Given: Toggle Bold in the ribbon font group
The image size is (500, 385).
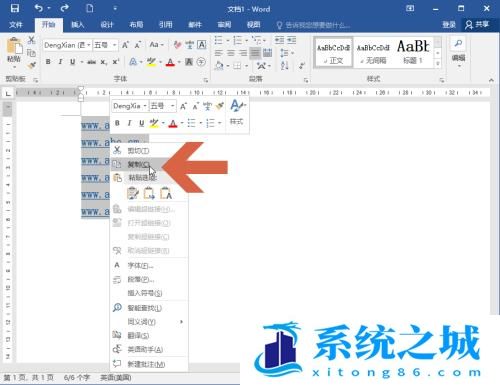Looking at the screenshot, I should pyautogui.click(x=48, y=62).
